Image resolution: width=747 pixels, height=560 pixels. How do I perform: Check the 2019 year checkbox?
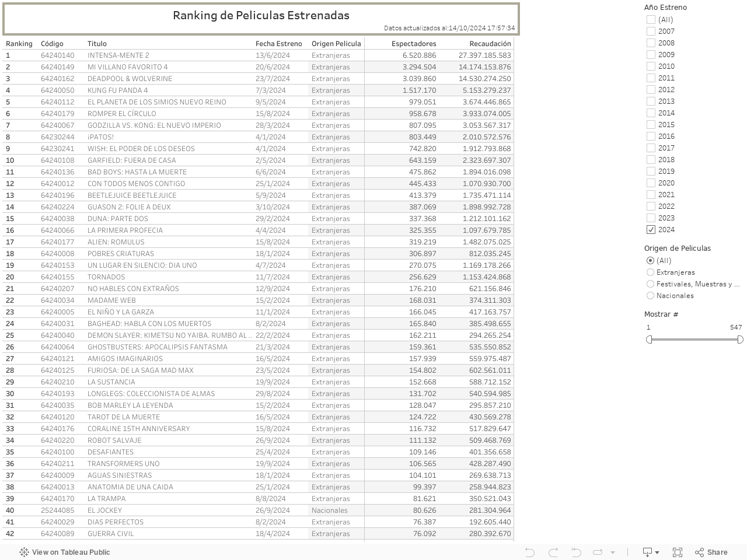[x=651, y=171]
